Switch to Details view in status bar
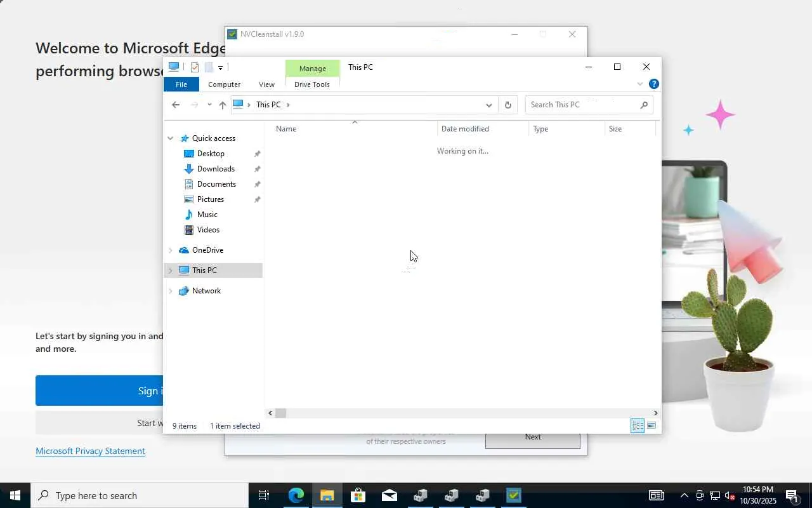Image resolution: width=812 pixels, height=508 pixels. point(638,426)
